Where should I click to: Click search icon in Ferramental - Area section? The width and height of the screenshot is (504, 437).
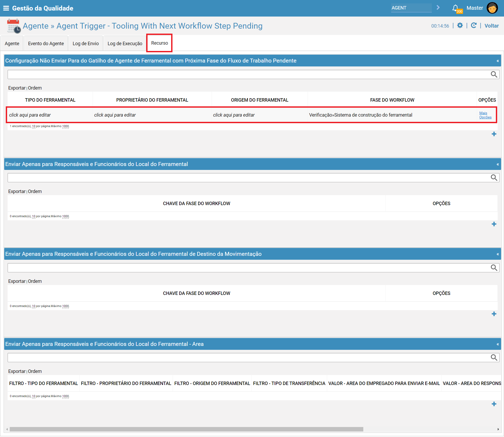(x=494, y=357)
